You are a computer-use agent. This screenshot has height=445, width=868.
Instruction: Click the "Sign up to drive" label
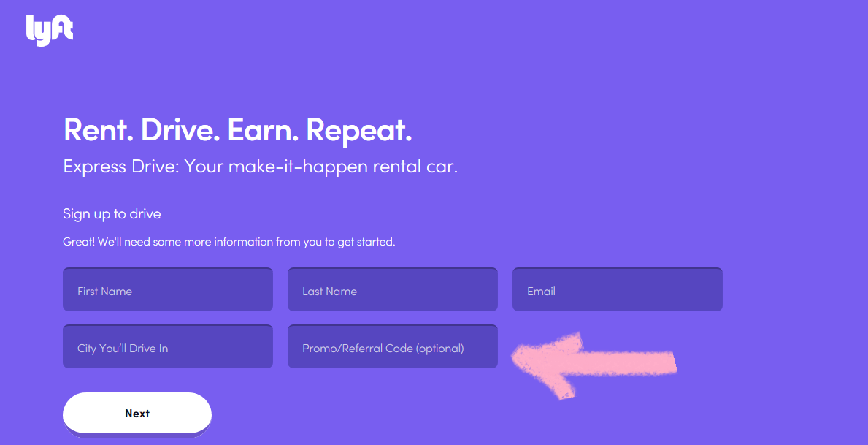pyautogui.click(x=112, y=214)
